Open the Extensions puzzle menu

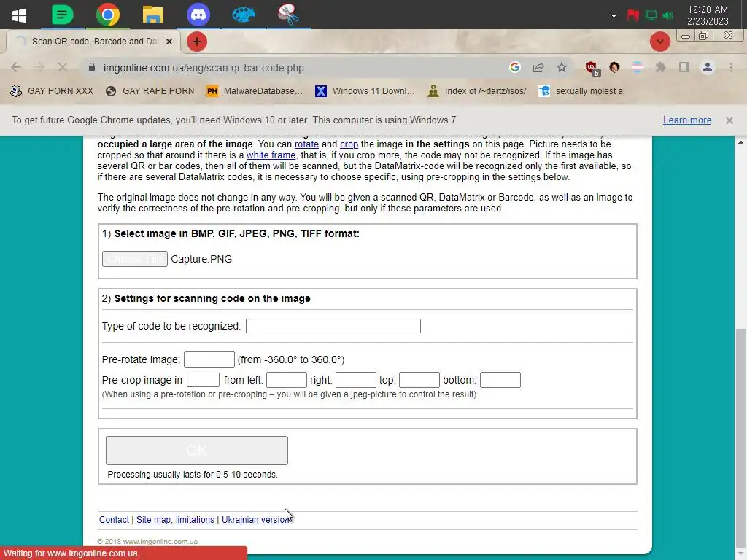pyautogui.click(x=660, y=68)
